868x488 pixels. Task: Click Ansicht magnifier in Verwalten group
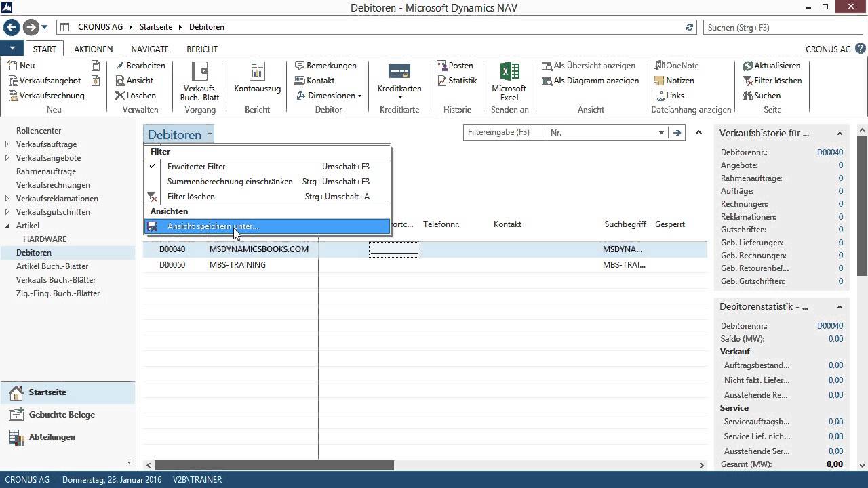[x=134, y=81]
